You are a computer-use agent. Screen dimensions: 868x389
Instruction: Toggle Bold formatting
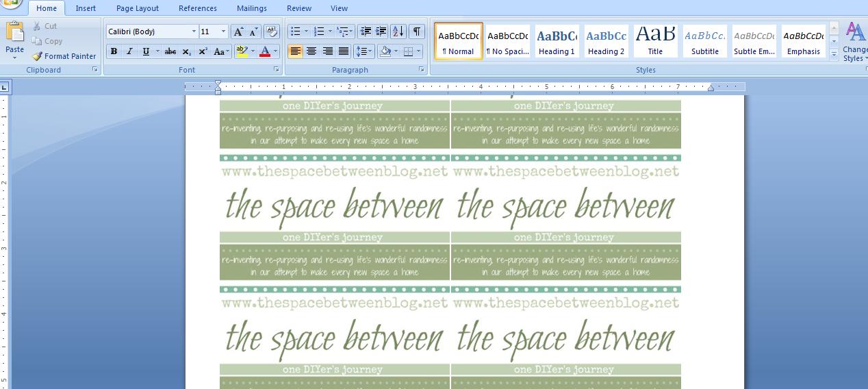[x=114, y=51]
